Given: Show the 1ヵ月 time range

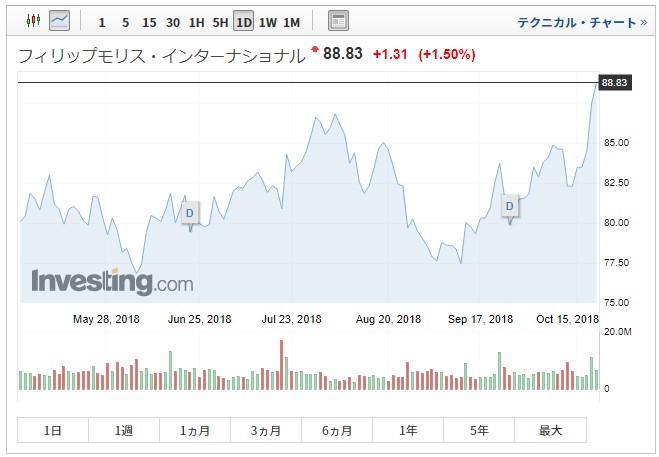Looking at the screenshot, I should (195, 430).
